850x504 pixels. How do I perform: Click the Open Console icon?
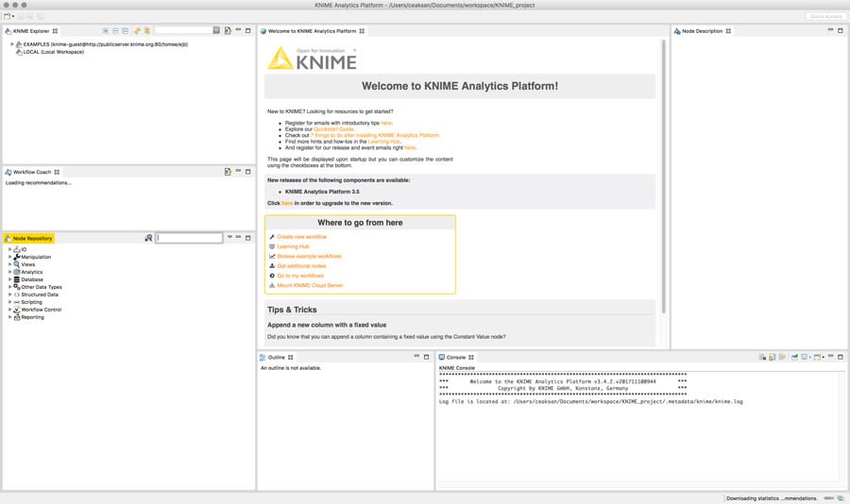(819, 357)
